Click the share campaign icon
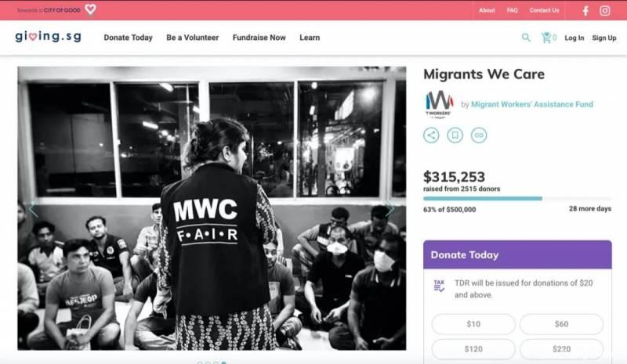This screenshot has height=364, width=627. (431, 135)
